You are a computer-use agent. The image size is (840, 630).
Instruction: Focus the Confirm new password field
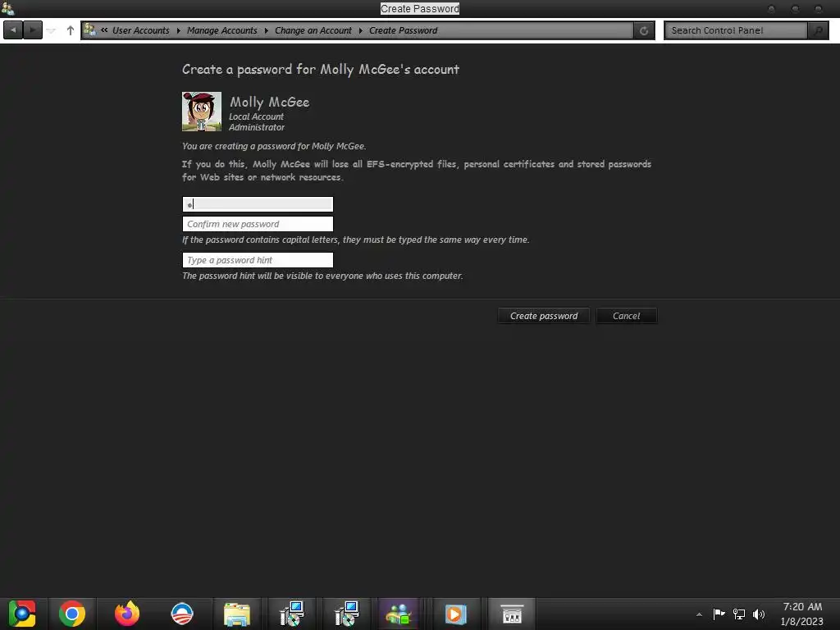[x=258, y=224]
